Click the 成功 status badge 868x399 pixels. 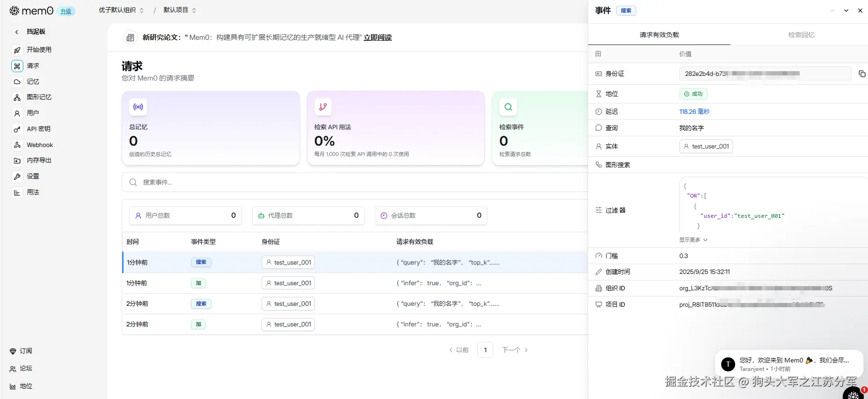click(693, 94)
